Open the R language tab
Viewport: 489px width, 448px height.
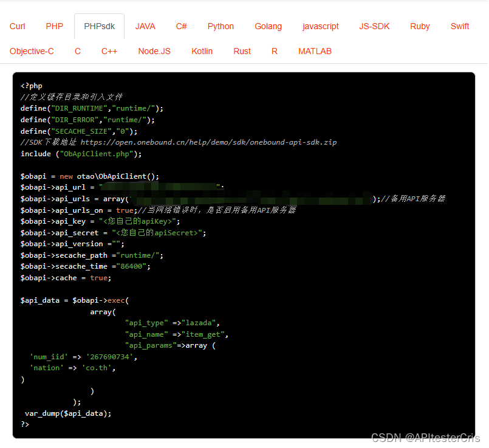[275, 51]
